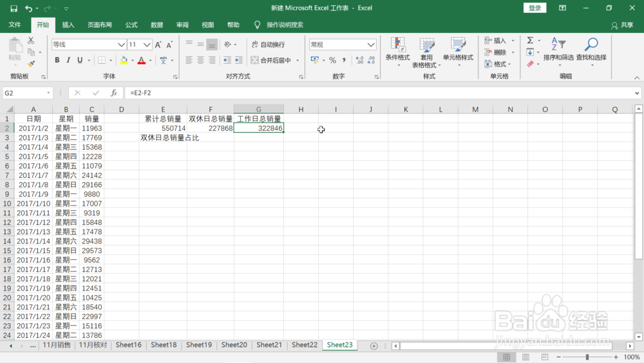Click zoom slider handle
Screen dimensions: 644x363
click(x=587, y=357)
